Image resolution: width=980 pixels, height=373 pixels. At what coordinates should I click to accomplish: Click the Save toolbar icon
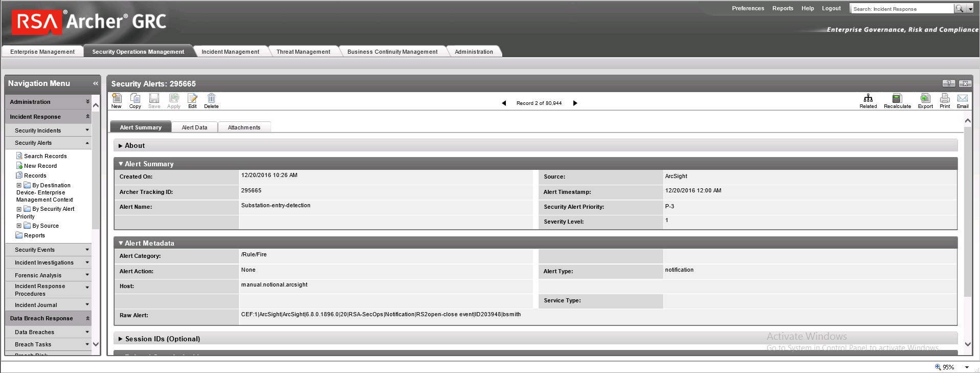point(154,101)
